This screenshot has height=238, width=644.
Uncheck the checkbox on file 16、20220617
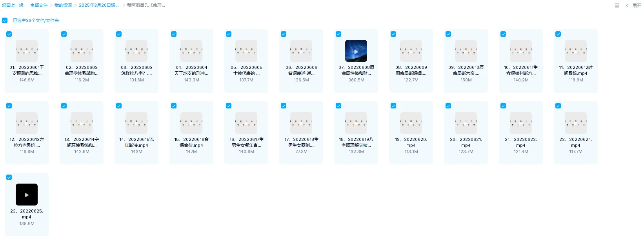[x=229, y=106]
